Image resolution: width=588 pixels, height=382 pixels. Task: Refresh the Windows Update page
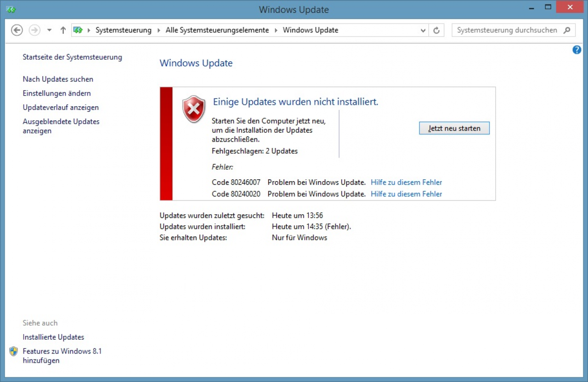click(x=436, y=30)
